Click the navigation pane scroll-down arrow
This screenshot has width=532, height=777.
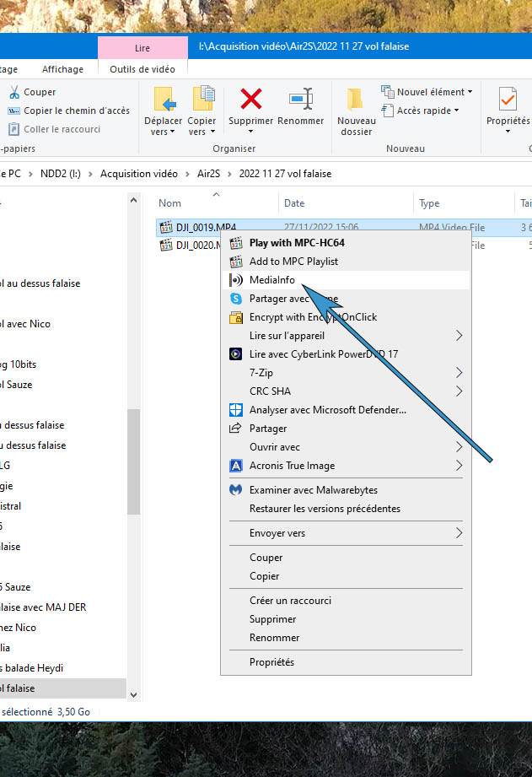tap(133, 694)
